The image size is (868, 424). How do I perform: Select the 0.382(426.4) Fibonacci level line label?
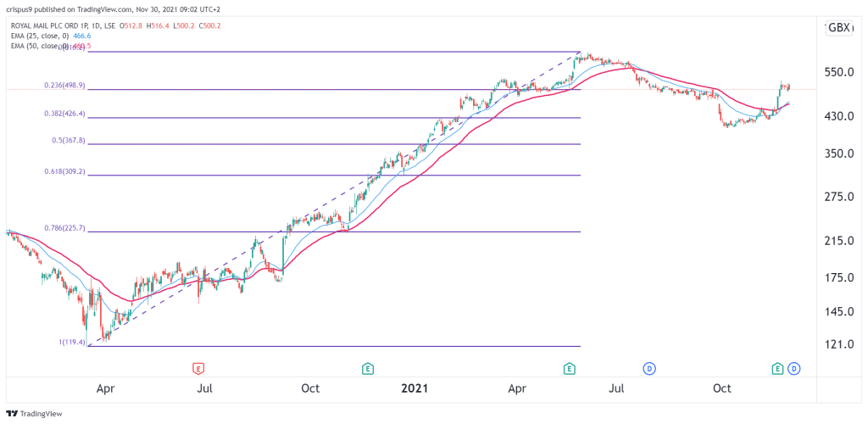[x=64, y=114]
